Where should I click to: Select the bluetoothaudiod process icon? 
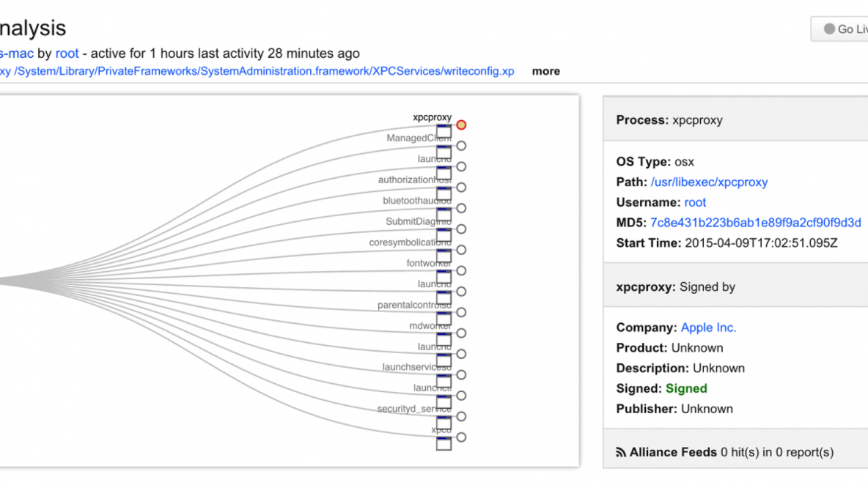[x=444, y=214]
